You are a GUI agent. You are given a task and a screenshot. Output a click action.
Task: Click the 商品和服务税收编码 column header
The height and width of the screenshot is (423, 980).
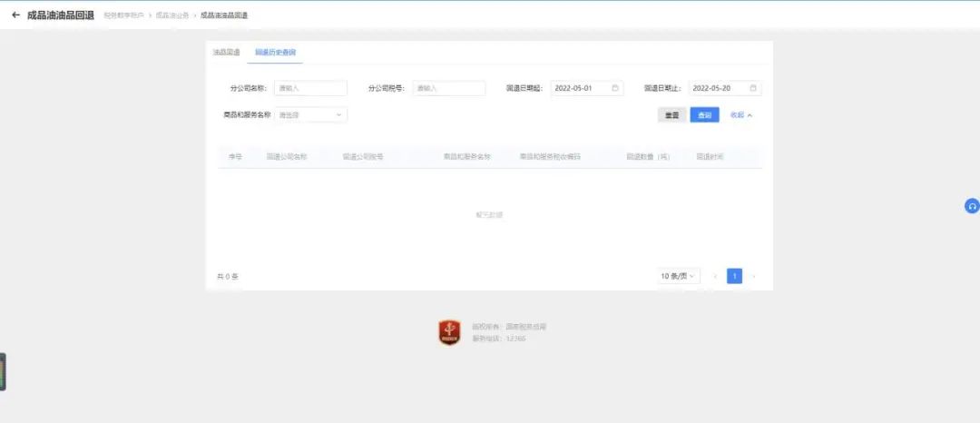coord(550,157)
